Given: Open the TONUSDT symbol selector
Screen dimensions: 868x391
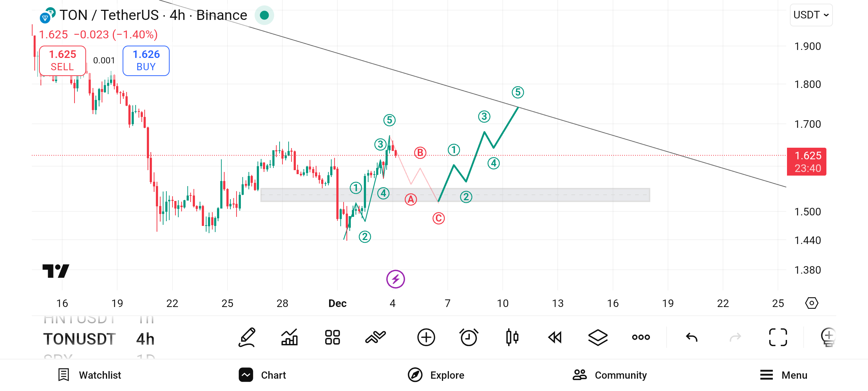Looking at the screenshot, I should pos(80,339).
